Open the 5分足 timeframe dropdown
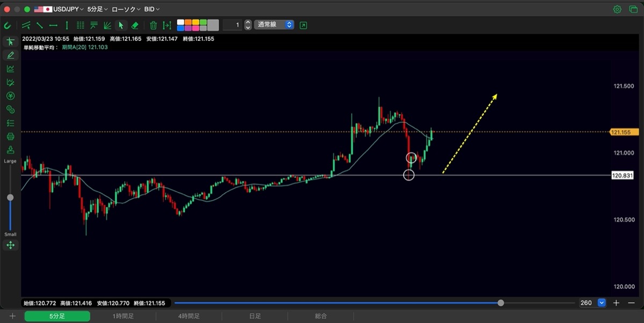 click(x=98, y=9)
